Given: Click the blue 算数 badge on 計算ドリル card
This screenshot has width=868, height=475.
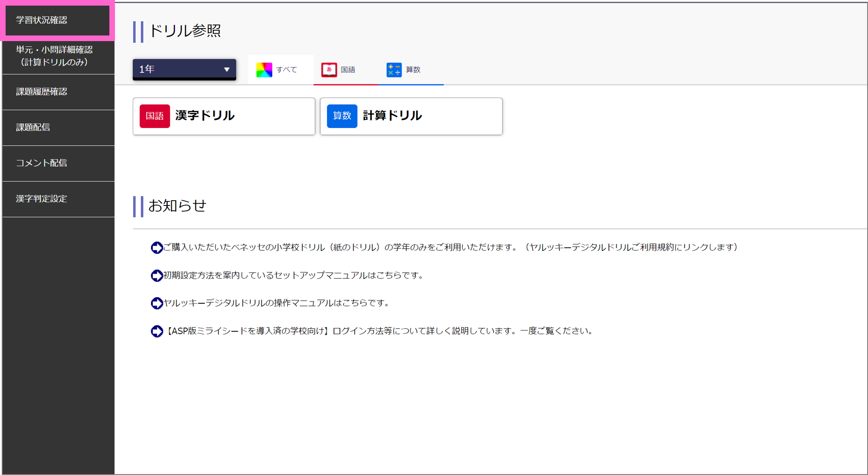Looking at the screenshot, I should [x=342, y=116].
